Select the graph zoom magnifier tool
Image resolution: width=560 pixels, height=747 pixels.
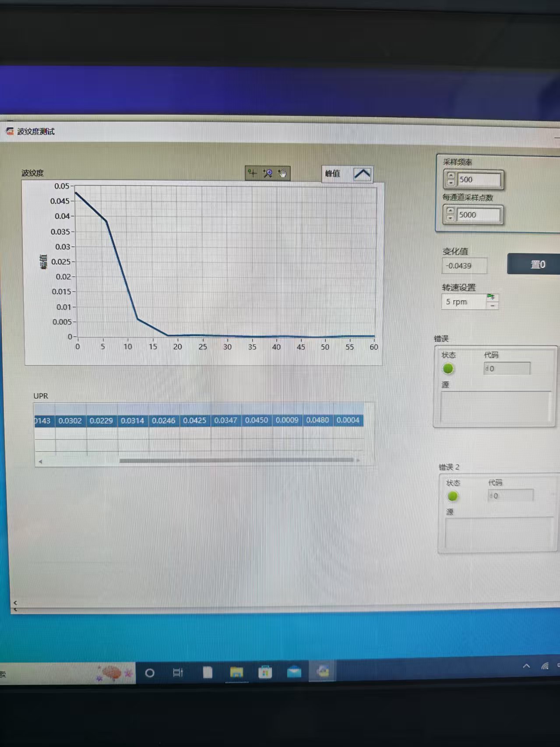268,173
